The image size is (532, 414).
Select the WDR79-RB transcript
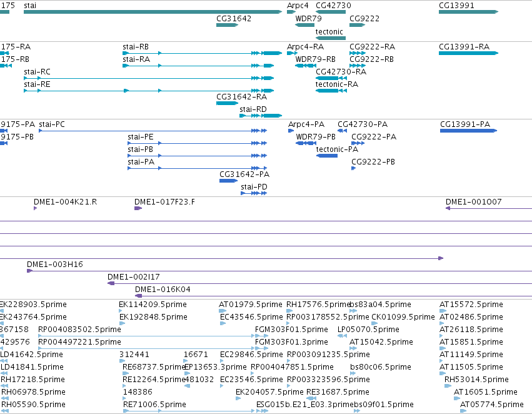click(306, 66)
